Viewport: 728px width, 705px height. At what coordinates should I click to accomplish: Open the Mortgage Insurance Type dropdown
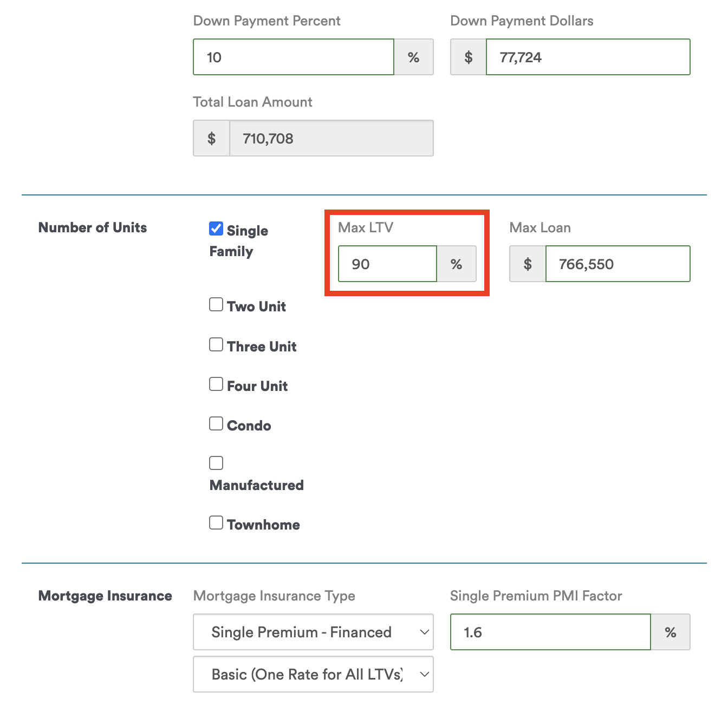pos(313,632)
